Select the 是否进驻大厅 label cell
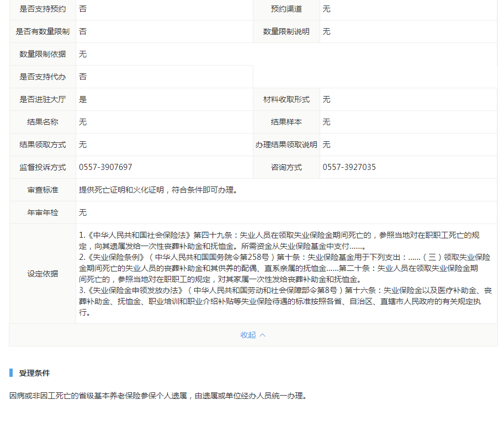Viewport: 504px width, 421px height. click(x=43, y=99)
